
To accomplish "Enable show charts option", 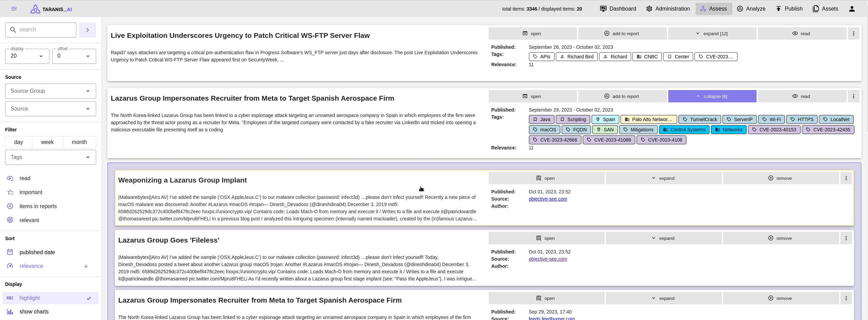I will (50, 312).
